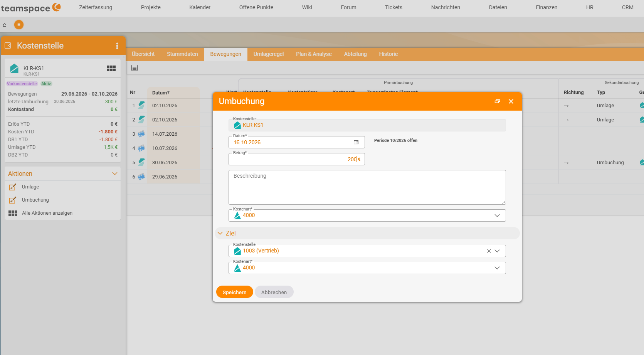Click the Speichern button
Viewport: 644px width, 355px height.
pyautogui.click(x=234, y=292)
